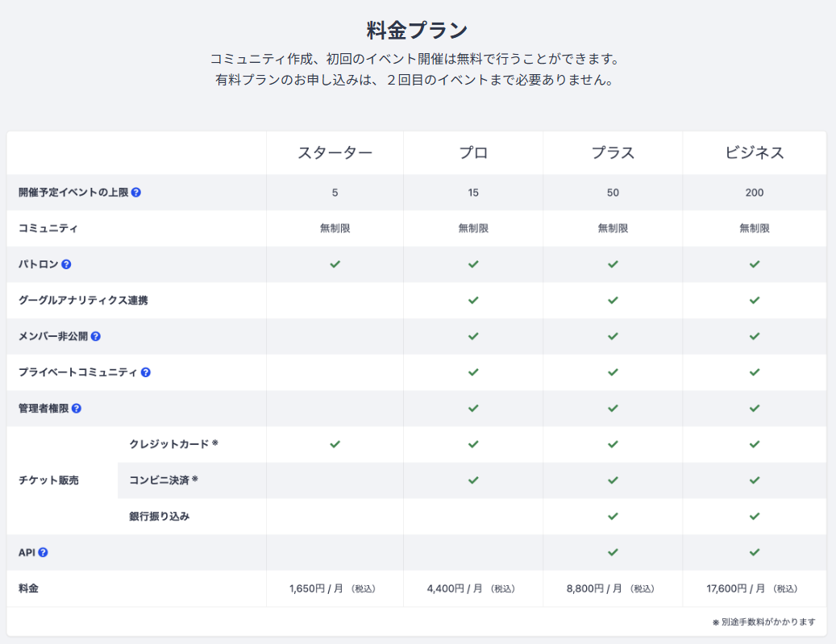Click the パトロン row label
The width and height of the screenshot is (836, 644).
[39, 264]
